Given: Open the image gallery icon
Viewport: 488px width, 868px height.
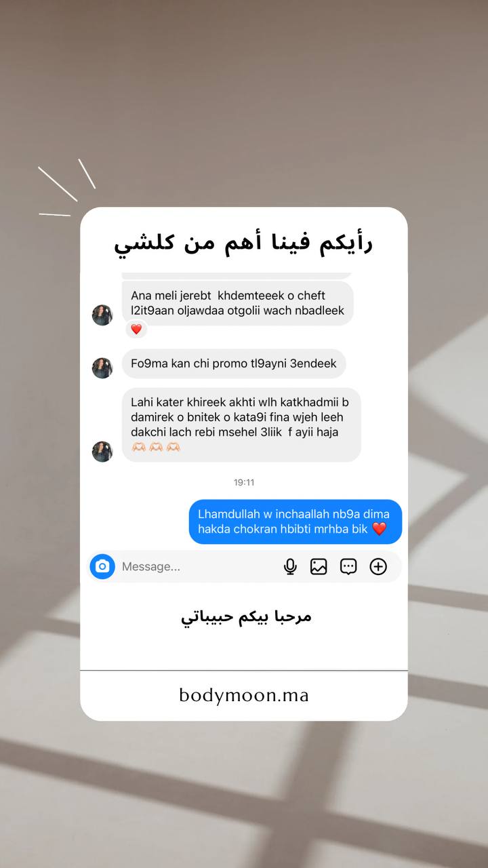Looking at the screenshot, I should click(319, 567).
